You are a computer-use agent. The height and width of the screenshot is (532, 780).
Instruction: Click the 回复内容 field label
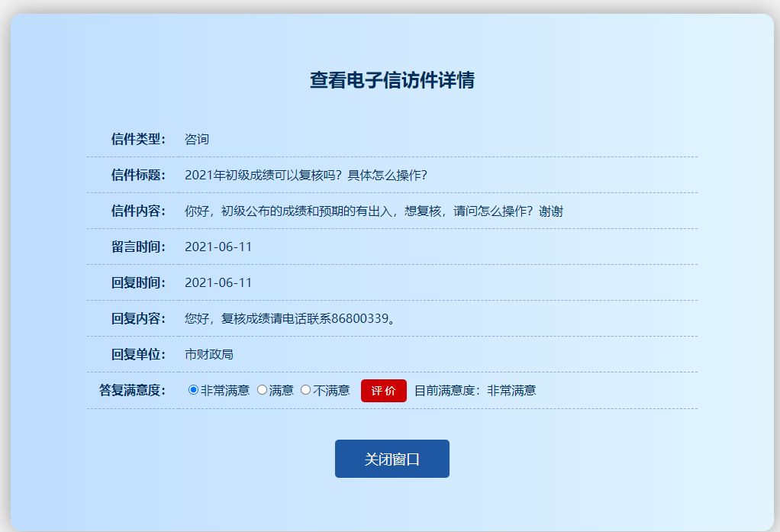(x=138, y=318)
